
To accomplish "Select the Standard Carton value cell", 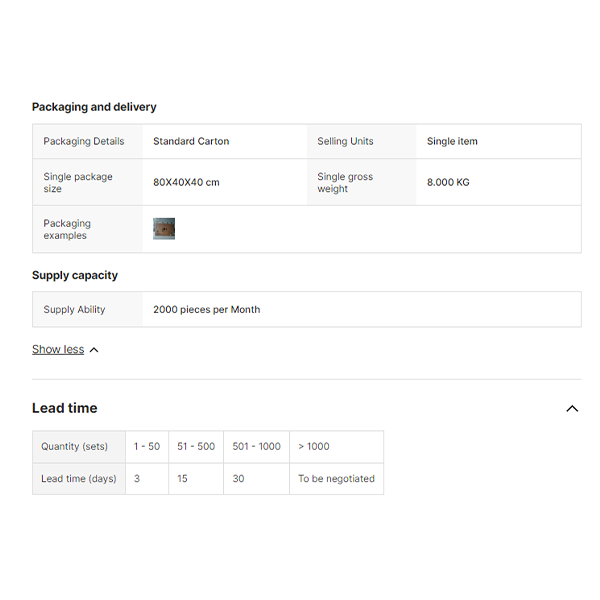I will tap(191, 141).
